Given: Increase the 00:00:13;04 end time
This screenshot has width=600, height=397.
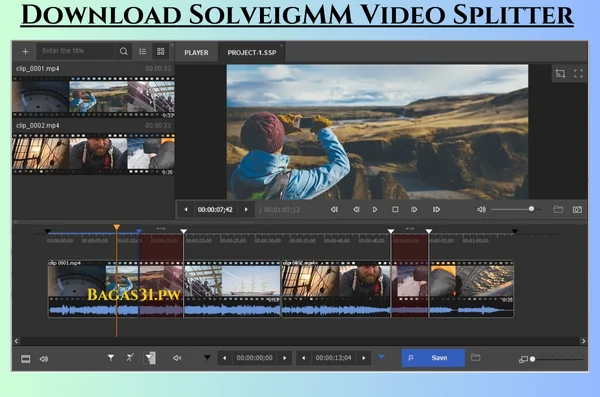Looking at the screenshot, I should click(x=364, y=358).
